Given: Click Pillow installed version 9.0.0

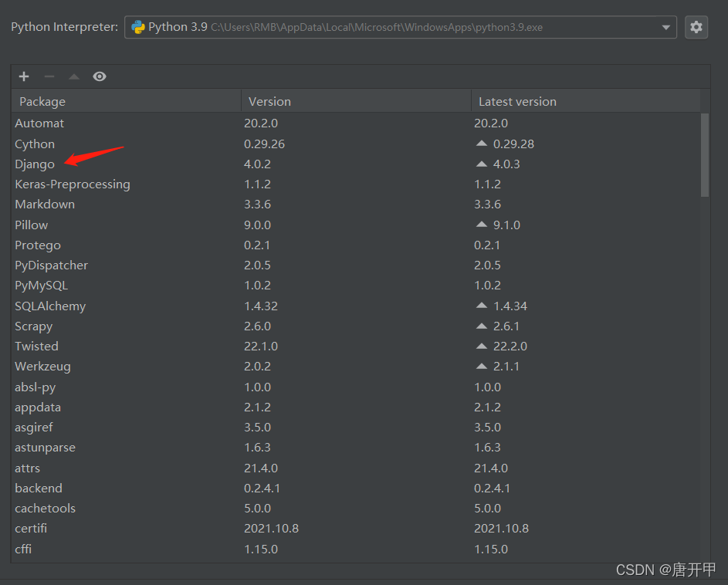Looking at the screenshot, I should [258, 225].
